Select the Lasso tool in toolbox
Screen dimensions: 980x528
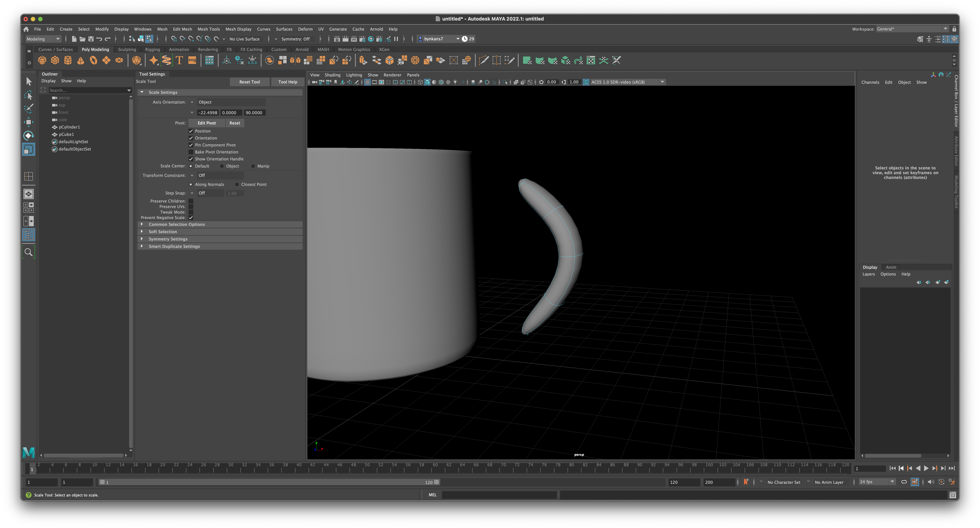(x=29, y=95)
